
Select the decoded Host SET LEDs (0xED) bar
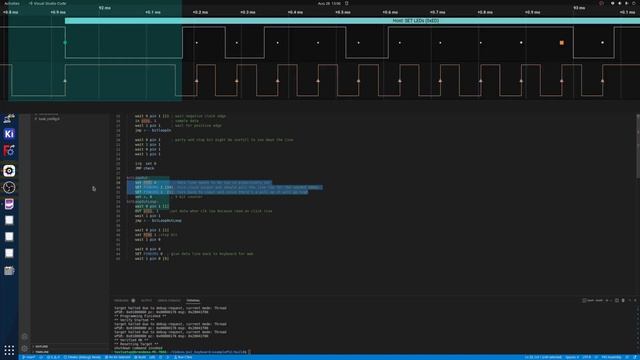click(x=352, y=21)
